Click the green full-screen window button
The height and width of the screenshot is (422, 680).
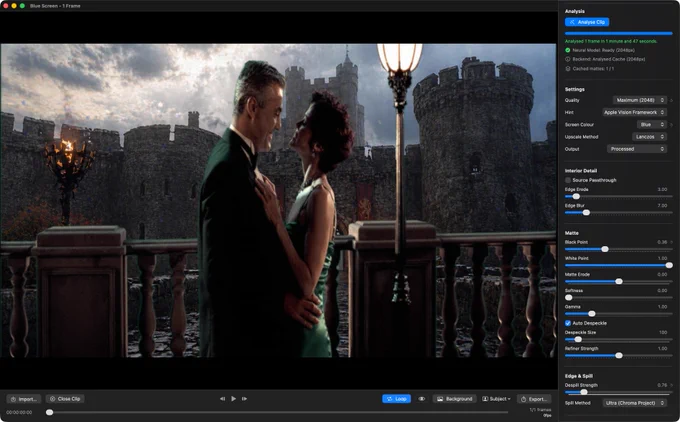tap(22, 6)
